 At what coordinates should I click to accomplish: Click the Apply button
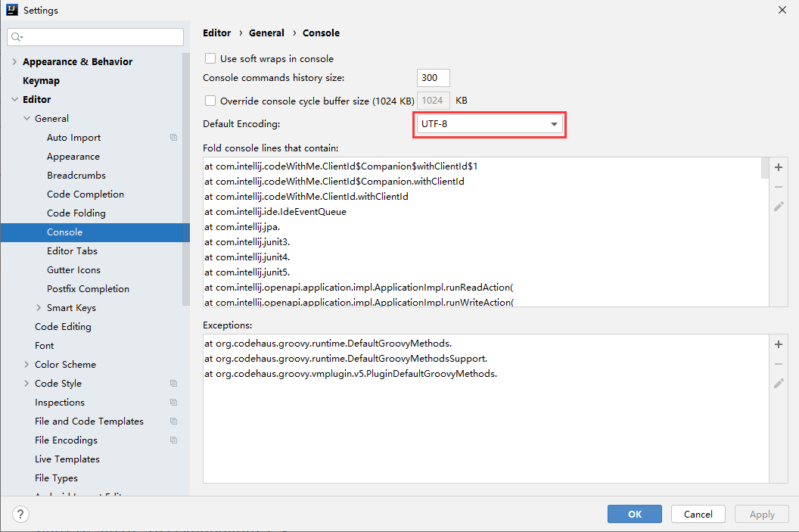[762, 514]
